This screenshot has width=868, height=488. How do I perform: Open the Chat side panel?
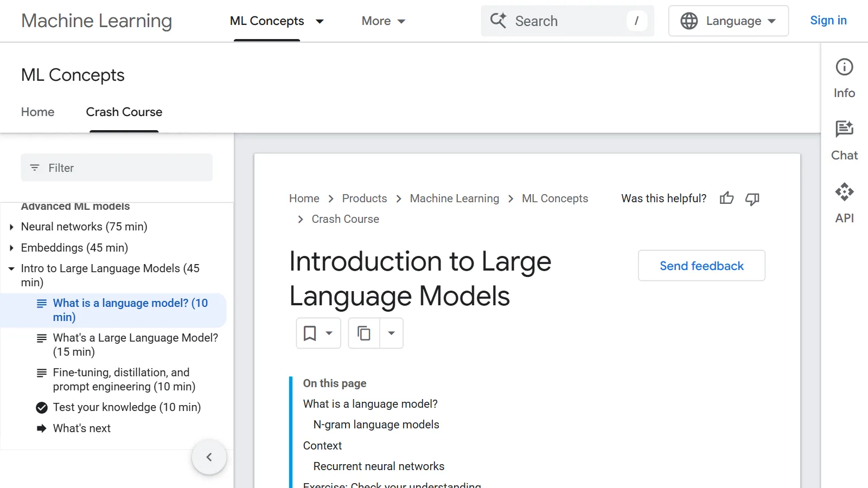[x=844, y=140]
